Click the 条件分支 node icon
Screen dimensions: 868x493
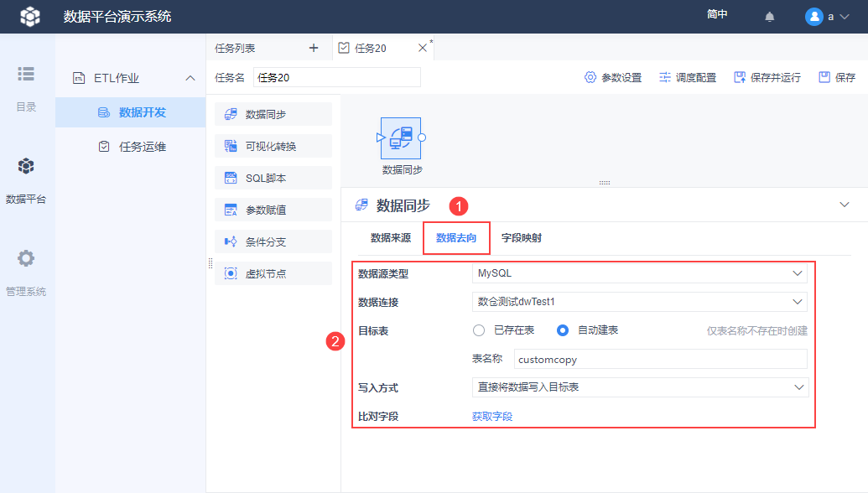click(x=231, y=241)
